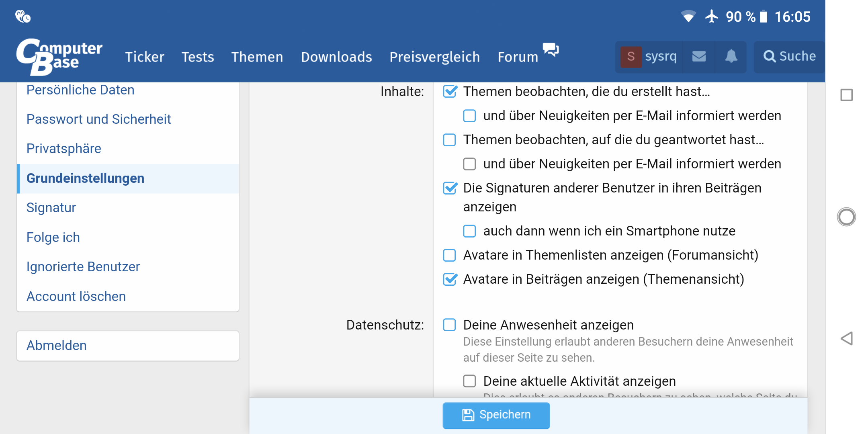Enable 'auch dann wenn ich ein Smartphone nutze'

click(x=470, y=231)
